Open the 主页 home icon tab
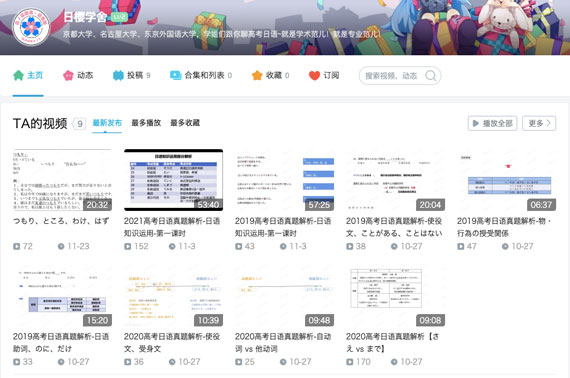Viewport: 570px width, 378px height. (x=18, y=75)
